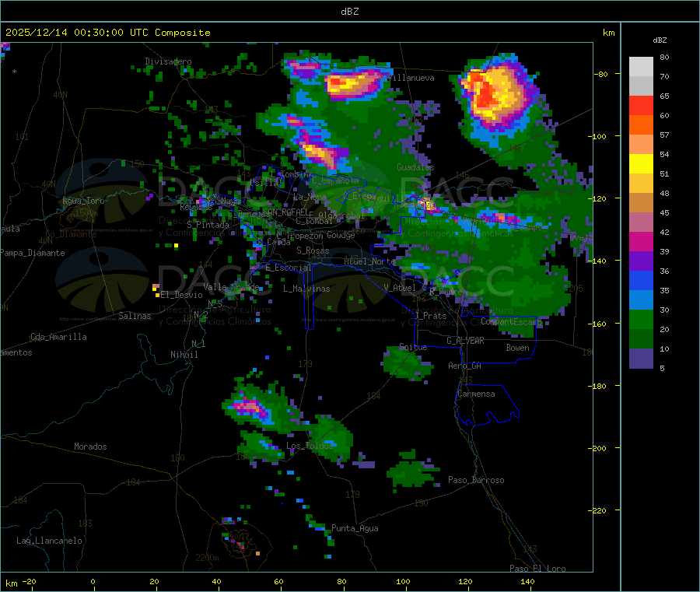Click the 'Cda_Amarilla' label

(x=58, y=337)
